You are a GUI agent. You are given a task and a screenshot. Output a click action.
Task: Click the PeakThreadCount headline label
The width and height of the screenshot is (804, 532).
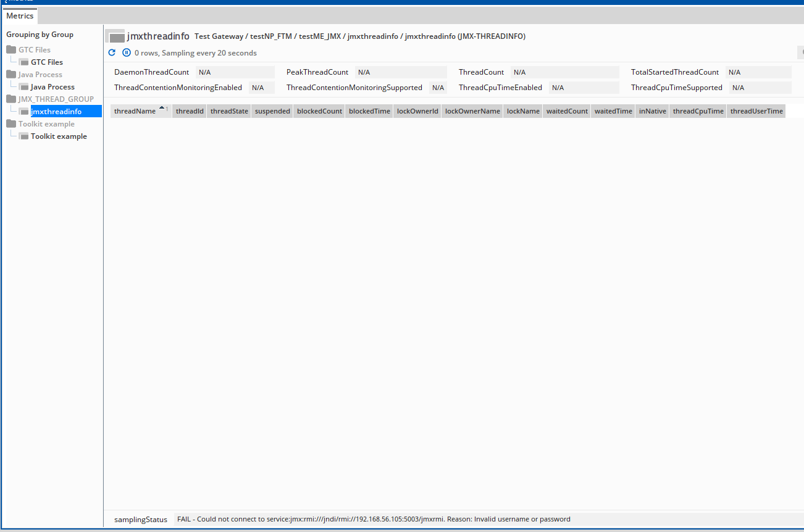[317, 72]
